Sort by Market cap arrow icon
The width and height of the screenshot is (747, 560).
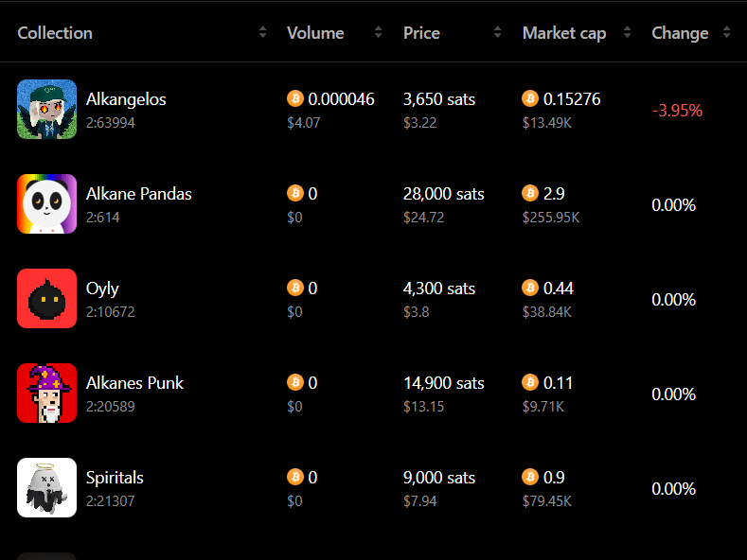tap(628, 32)
